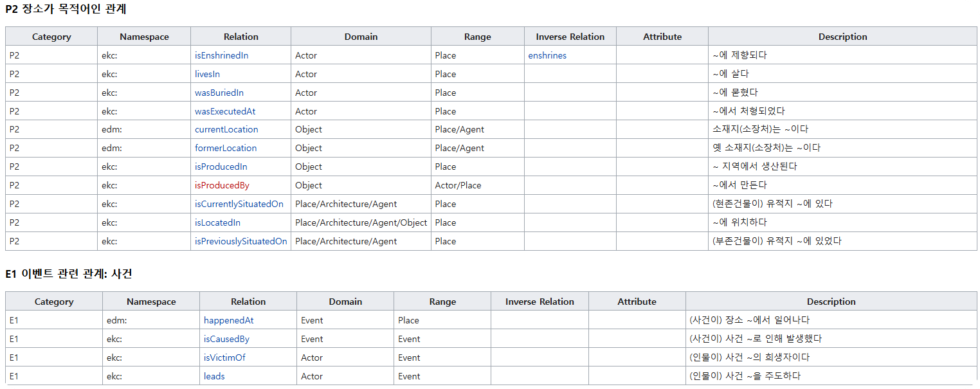
Task: Open the leads relation link
Action: [214, 376]
